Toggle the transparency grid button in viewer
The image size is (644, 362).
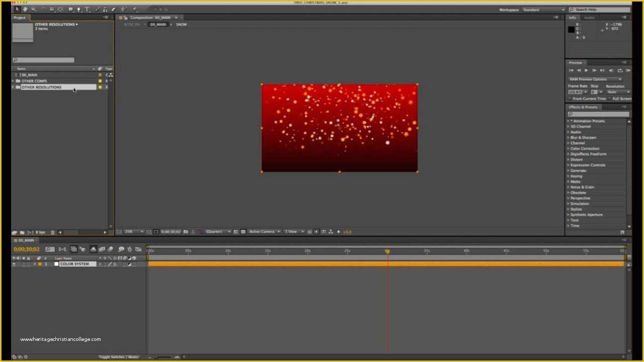tap(243, 232)
